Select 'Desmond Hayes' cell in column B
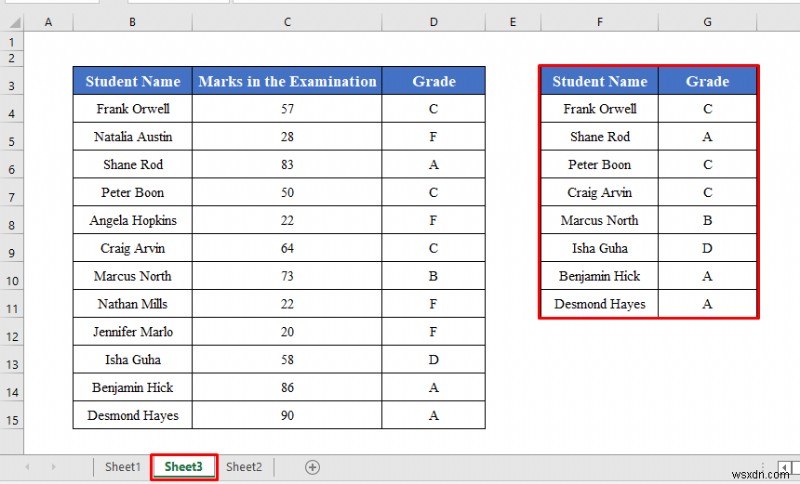 click(x=133, y=415)
